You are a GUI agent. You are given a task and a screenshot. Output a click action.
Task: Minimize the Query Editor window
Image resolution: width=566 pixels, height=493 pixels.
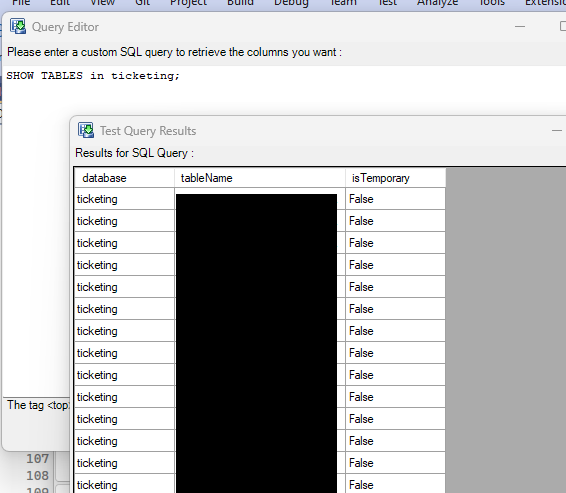520,26
